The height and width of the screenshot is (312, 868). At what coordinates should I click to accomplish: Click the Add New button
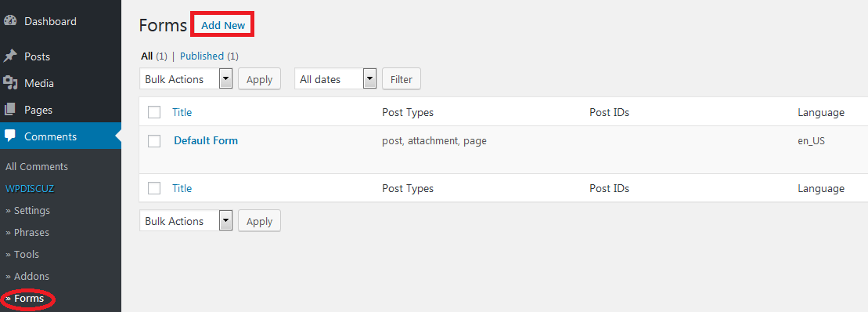point(222,26)
